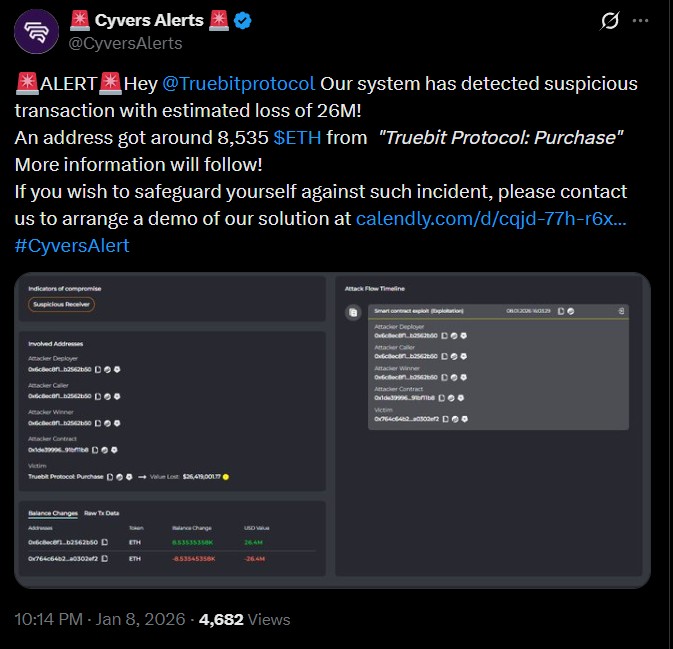Viewport: 673px width, 649px height.
Task: Click the #CyversAlert hashtag
Action: click(x=72, y=245)
